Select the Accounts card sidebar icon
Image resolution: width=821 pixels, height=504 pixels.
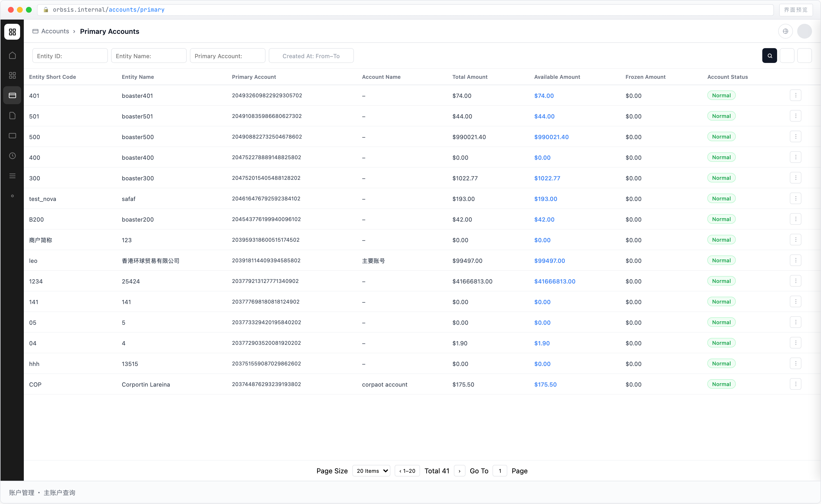pos(12,95)
